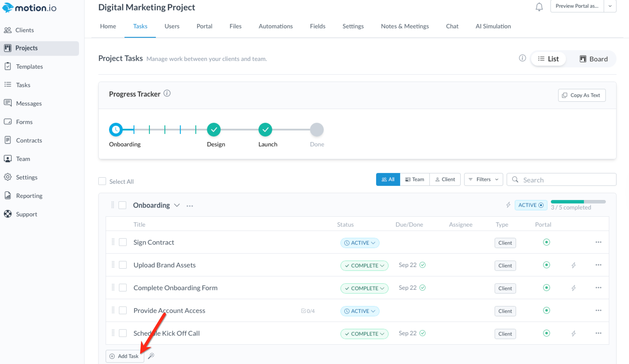Switch to the Automations tab

(276, 26)
